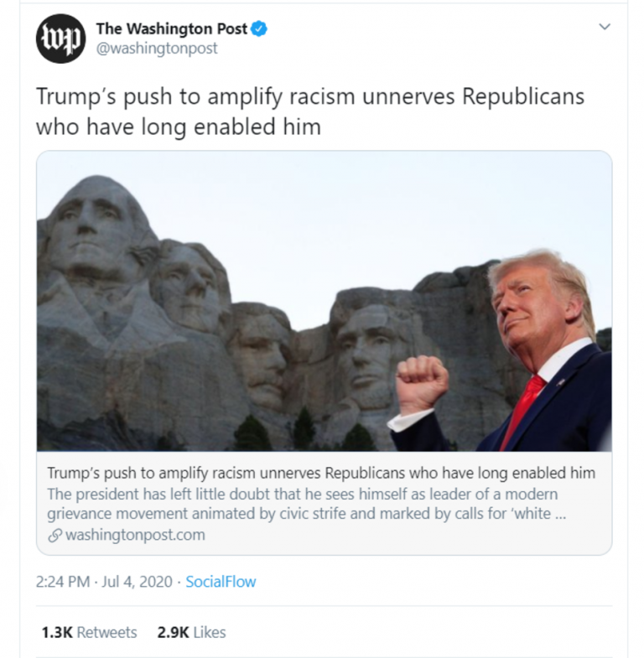Click the card description about the president
The image size is (644, 658).
(306, 504)
